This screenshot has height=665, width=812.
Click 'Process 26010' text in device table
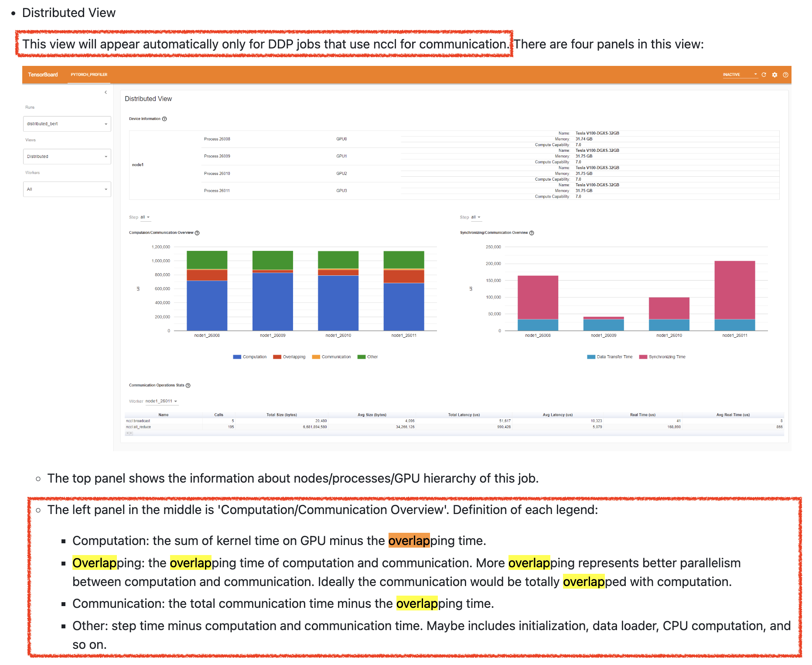point(217,174)
